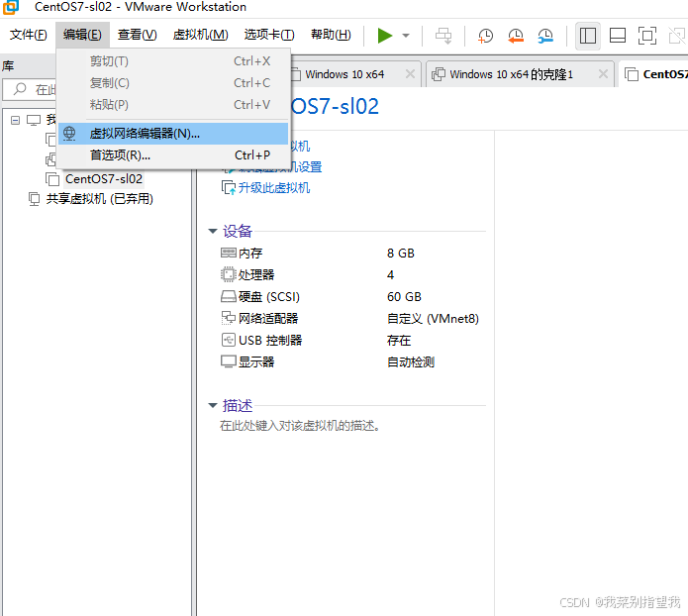The height and width of the screenshot is (616, 688).
Task: Click the 60 GB disk value
Action: pos(404,297)
